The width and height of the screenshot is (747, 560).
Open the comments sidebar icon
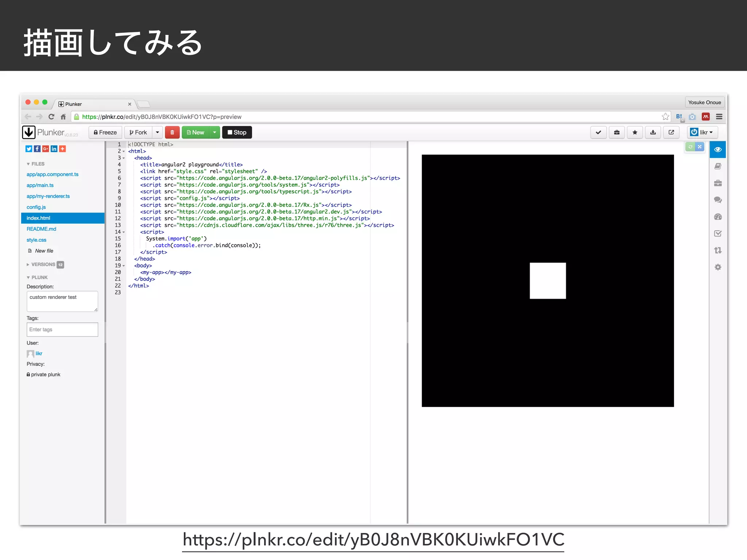click(717, 200)
